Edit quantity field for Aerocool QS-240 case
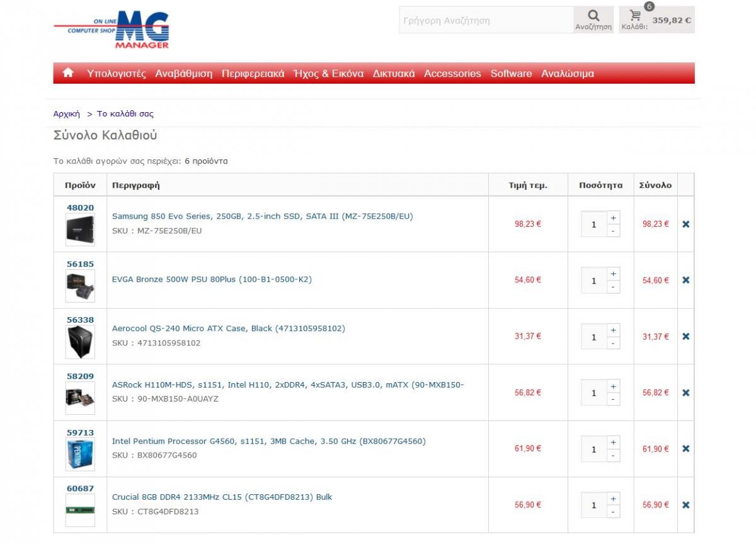Viewport: 756px width, 544px height. (x=594, y=337)
